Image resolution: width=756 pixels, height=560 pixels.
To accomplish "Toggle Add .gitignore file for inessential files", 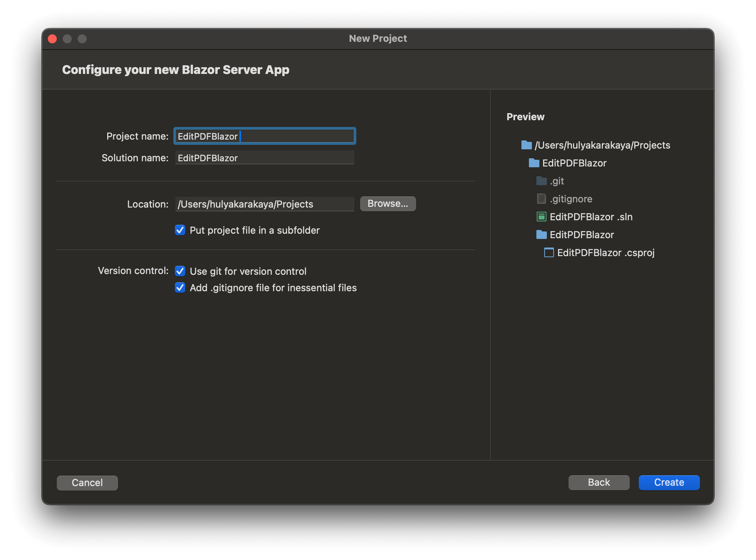I will coord(180,287).
